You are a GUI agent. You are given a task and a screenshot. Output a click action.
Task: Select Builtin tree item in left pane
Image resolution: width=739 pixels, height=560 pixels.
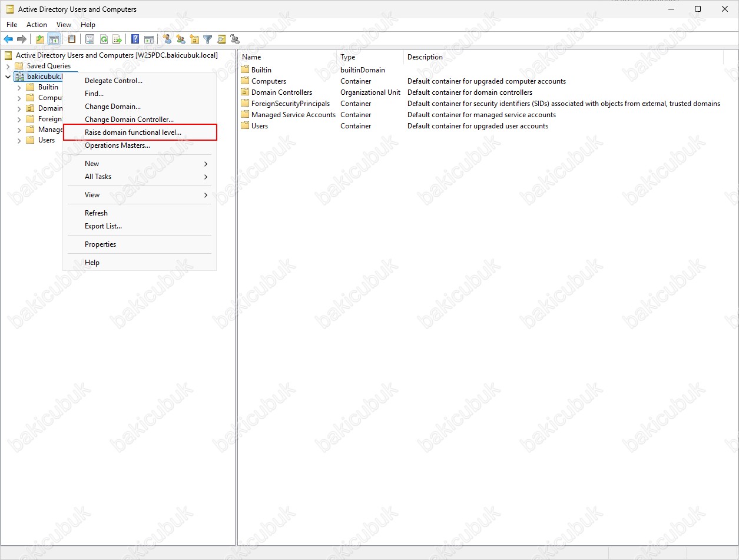(x=48, y=87)
